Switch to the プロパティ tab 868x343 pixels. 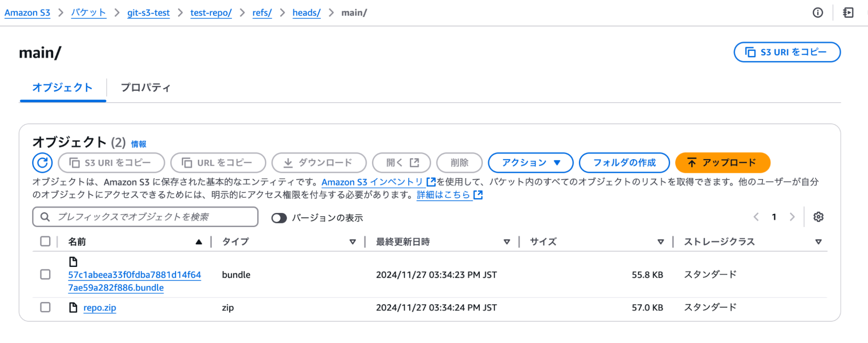click(x=145, y=87)
